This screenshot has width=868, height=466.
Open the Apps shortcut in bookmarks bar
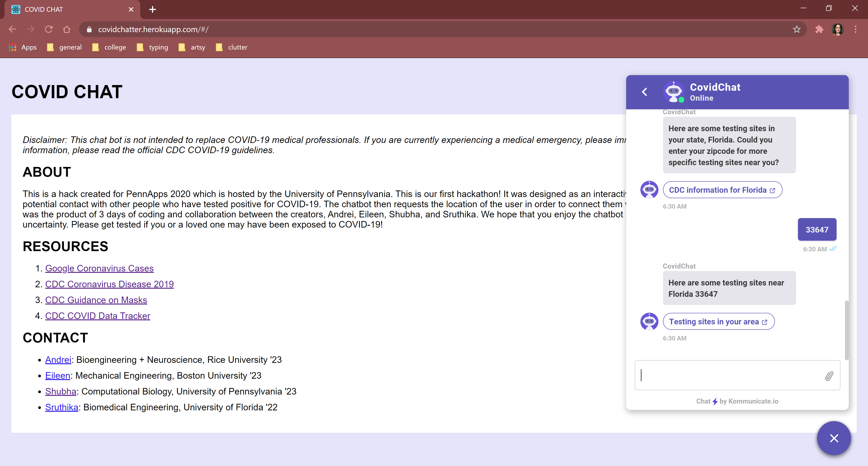(x=23, y=47)
